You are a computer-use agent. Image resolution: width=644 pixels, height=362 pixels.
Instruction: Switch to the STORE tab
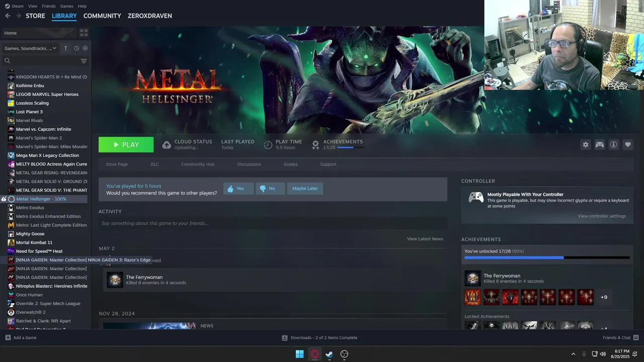coord(35,16)
